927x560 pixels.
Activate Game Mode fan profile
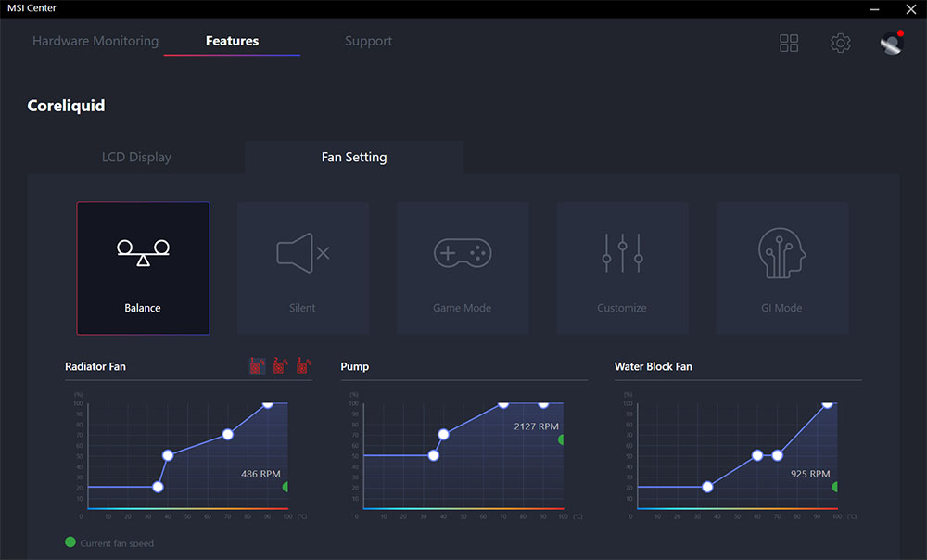coord(463,268)
